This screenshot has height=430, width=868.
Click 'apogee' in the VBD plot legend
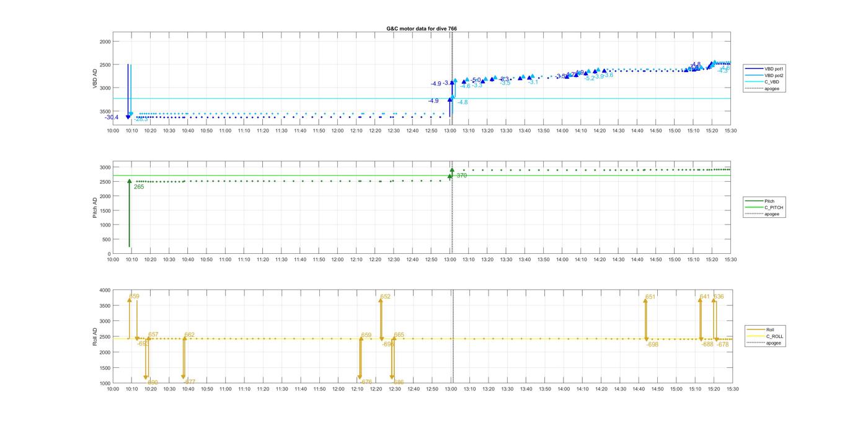tap(772, 89)
